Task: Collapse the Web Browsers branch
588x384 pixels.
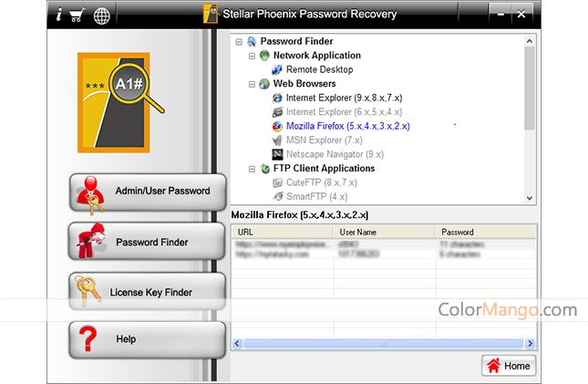Action: (x=252, y=84)
